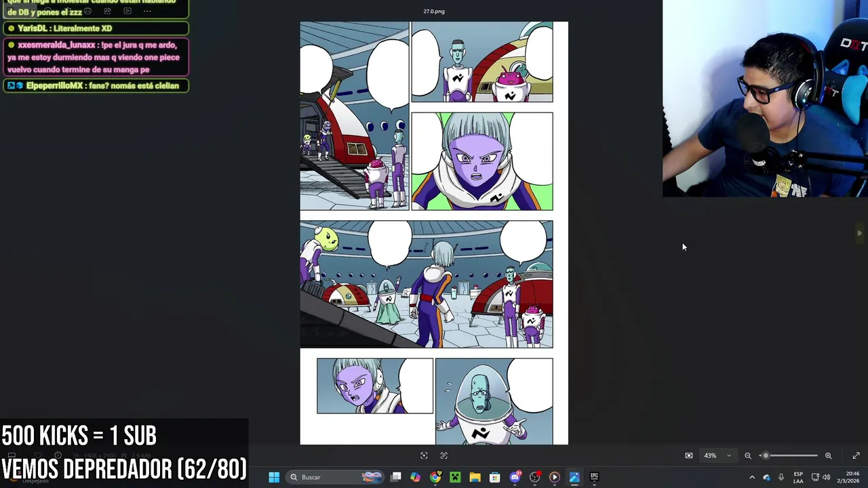Click the zoom out magnifier icon
This screenshot has height=488, width=868.
pyautogui.click(x=748, y=455)
